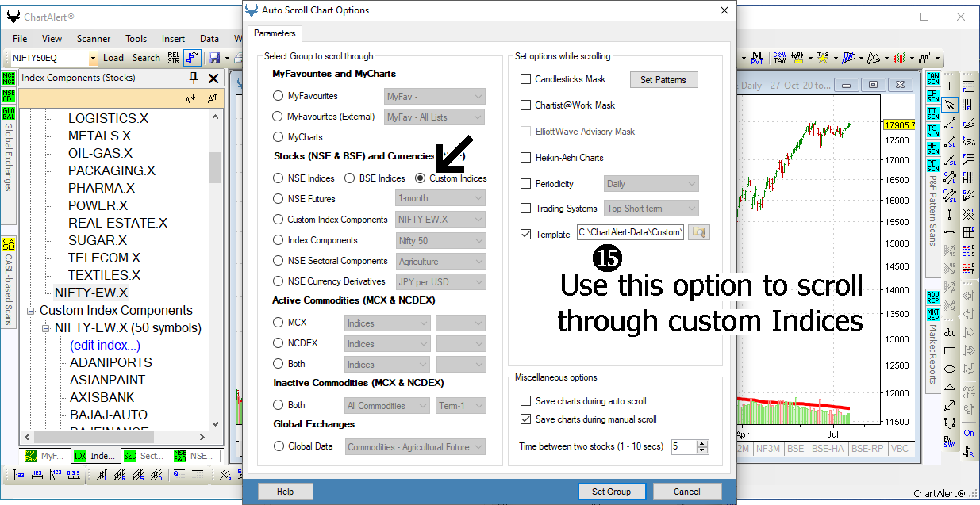
Task: Click the 0 3 5 ruler icon
Action: tap(74, 475)
